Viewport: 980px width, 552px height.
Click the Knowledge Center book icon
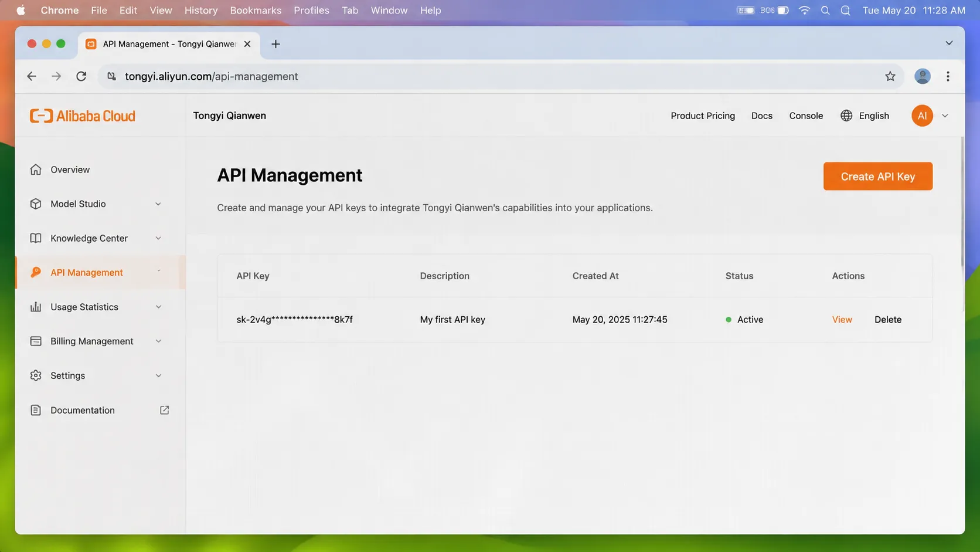point(36,238)
